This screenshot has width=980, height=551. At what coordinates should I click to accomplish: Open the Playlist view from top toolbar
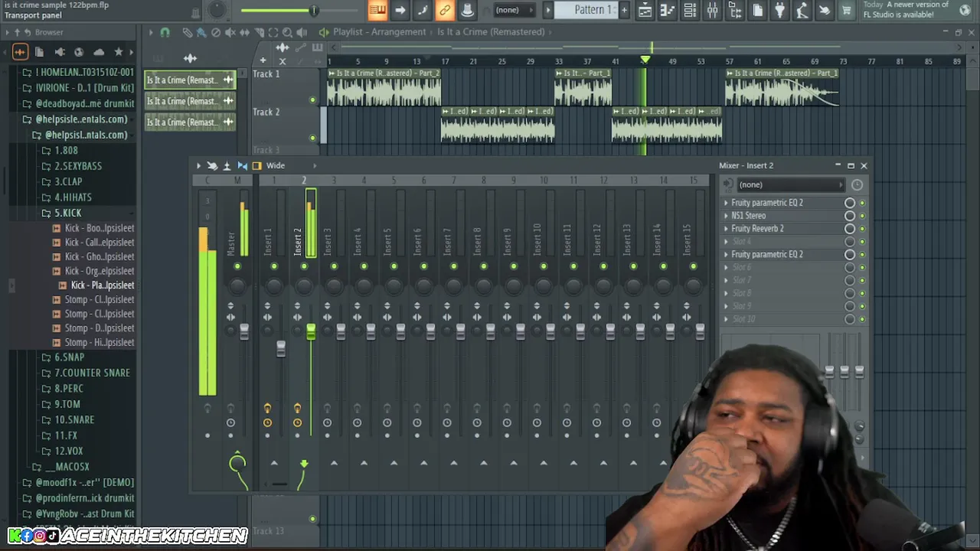pyautogui.click(x=645, y=10)
